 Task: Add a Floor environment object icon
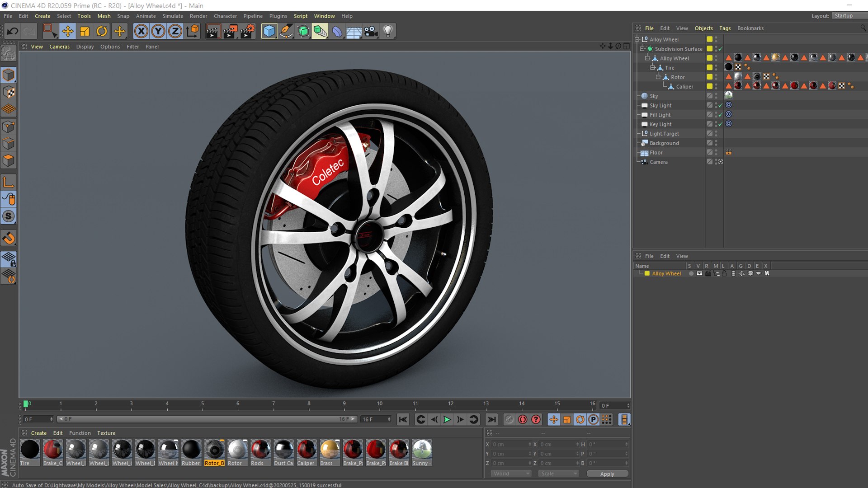click(354, 31)
